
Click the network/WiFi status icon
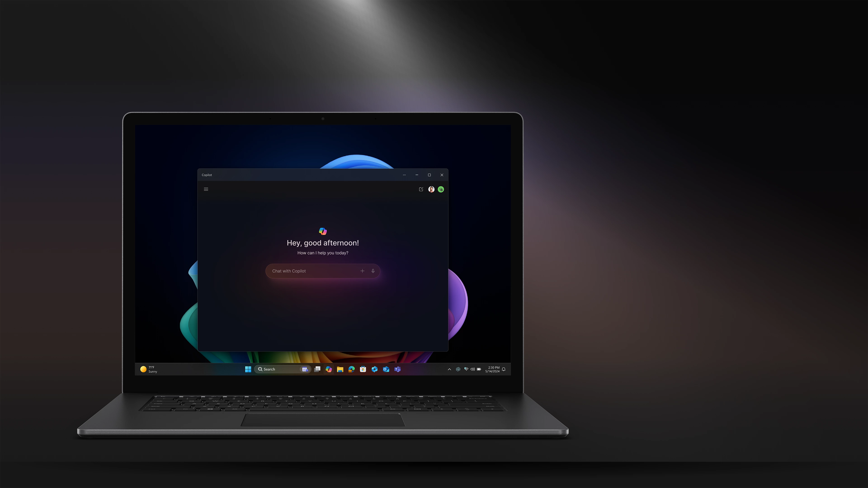tap(466, 369)
